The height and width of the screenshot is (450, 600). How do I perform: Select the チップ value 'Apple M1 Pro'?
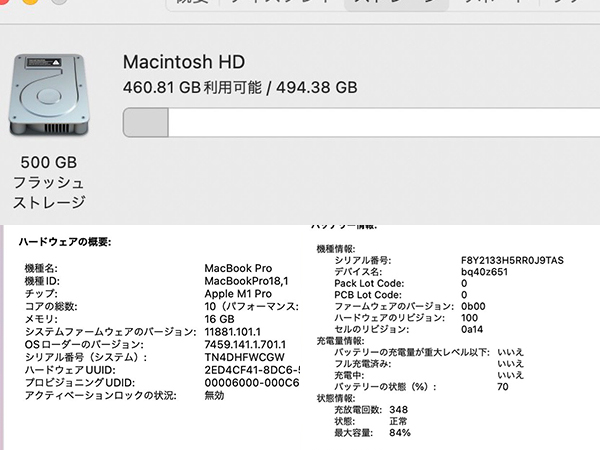pos(238,294)
